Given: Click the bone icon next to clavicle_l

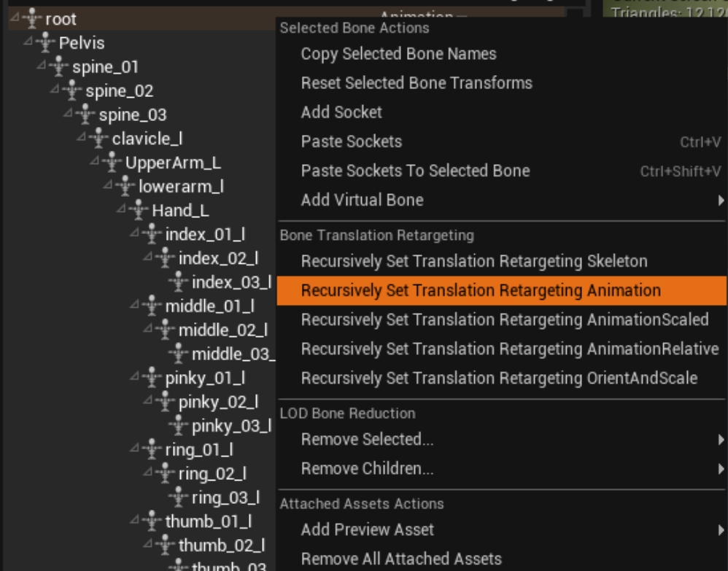Looking at the screenshot, I should click(x=101, y=139).
